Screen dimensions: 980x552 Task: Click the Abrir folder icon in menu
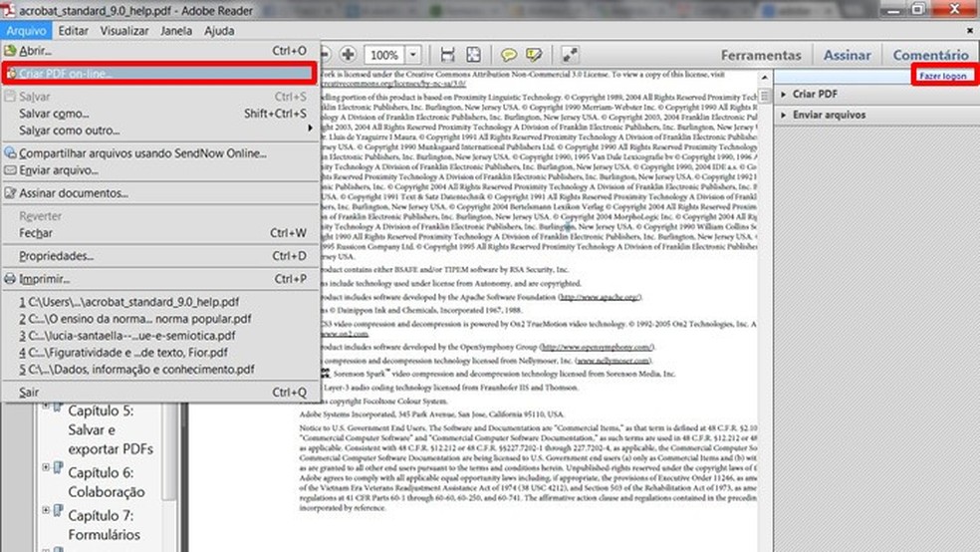point(10,51)
